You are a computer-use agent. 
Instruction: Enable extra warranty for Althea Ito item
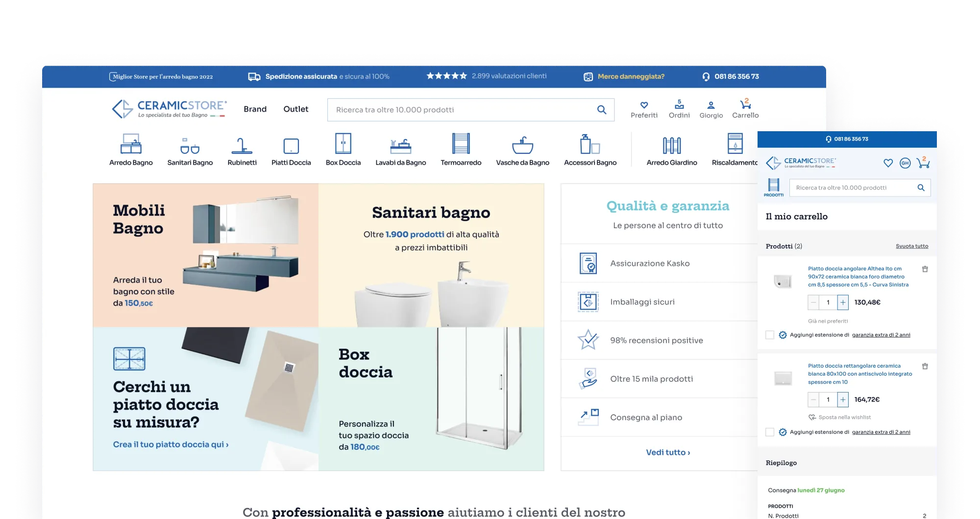coord(770,335)
